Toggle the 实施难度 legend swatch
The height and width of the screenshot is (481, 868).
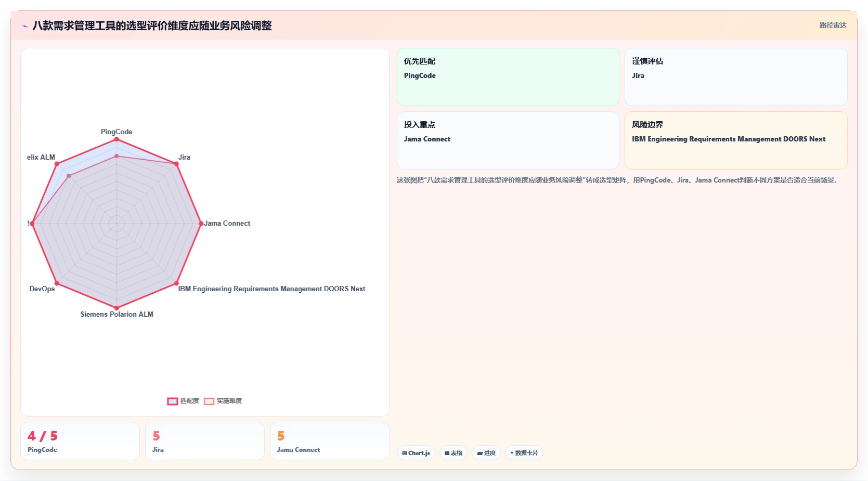point(209,401)
